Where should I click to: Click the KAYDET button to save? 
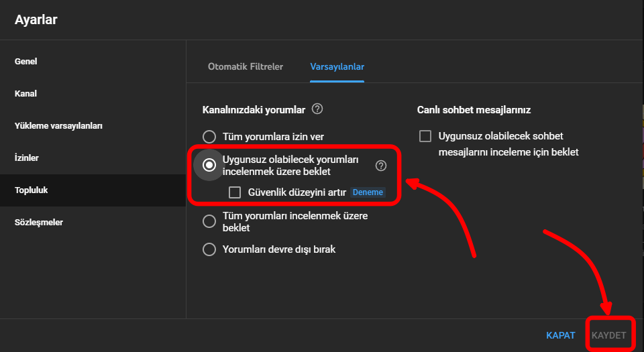[x=608, y=335]
